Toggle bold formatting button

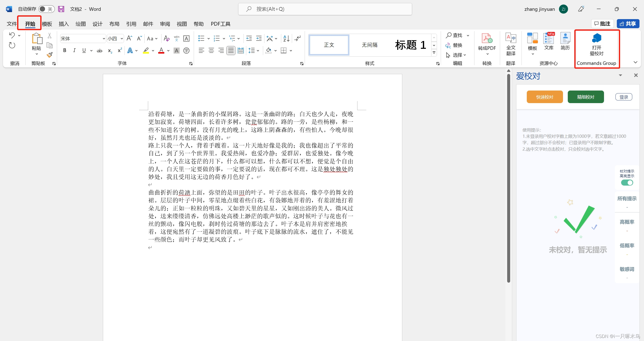[x=65, y=51]
